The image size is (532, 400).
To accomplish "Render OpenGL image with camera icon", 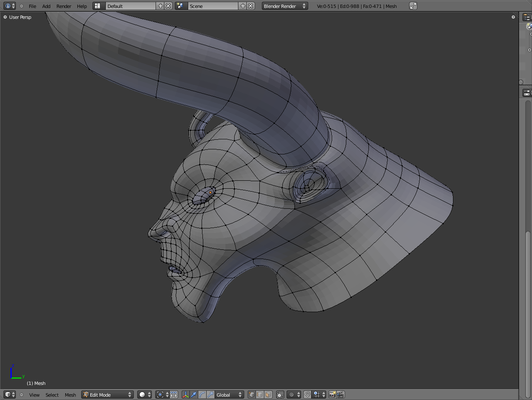I will coord(332,395).
